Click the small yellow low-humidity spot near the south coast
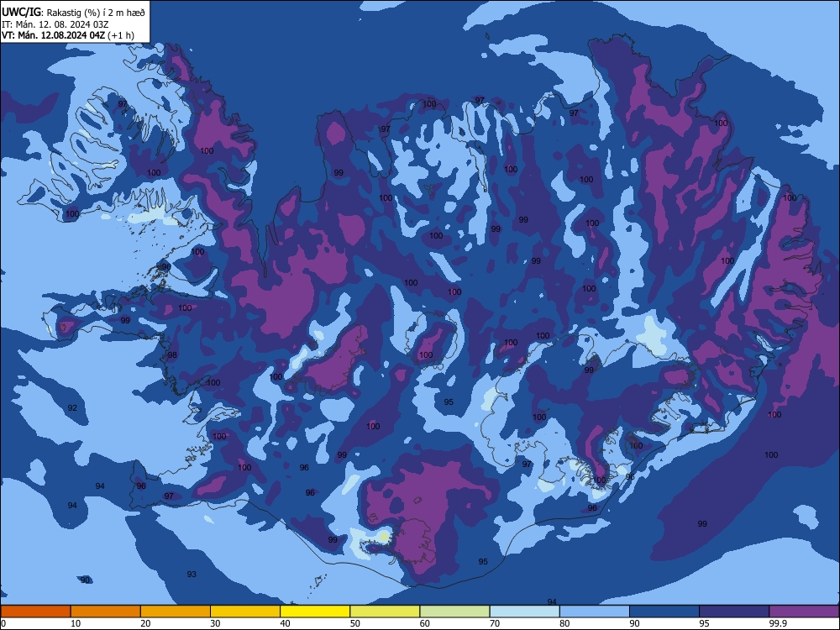The height and width of the screenshot is (630, 840). coord(384,536)
